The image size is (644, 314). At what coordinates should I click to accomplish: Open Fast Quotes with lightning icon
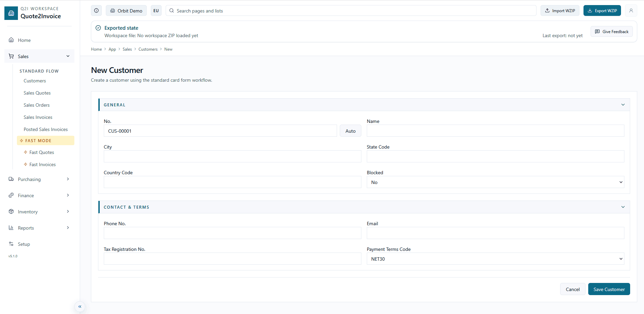point(42,152)
